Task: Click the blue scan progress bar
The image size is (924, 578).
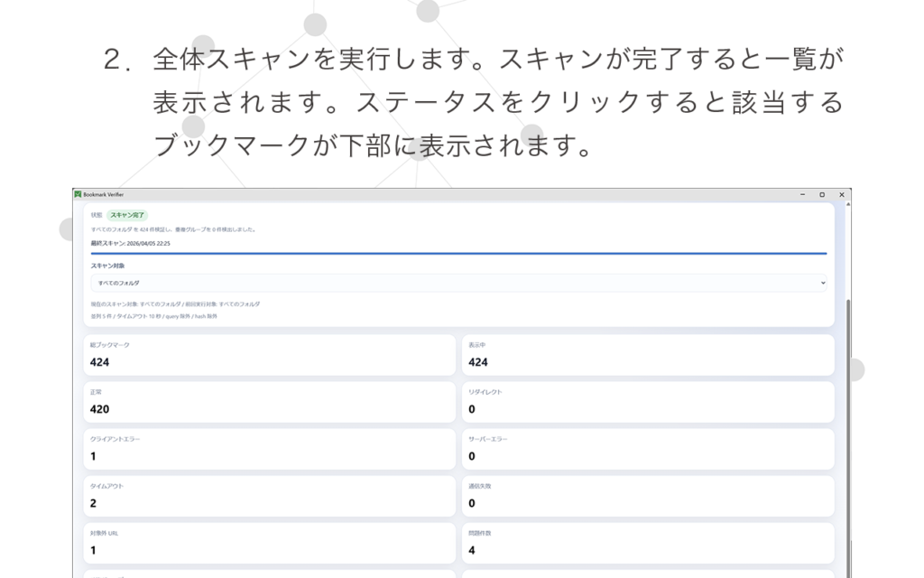Action: [x=458, y=254]
